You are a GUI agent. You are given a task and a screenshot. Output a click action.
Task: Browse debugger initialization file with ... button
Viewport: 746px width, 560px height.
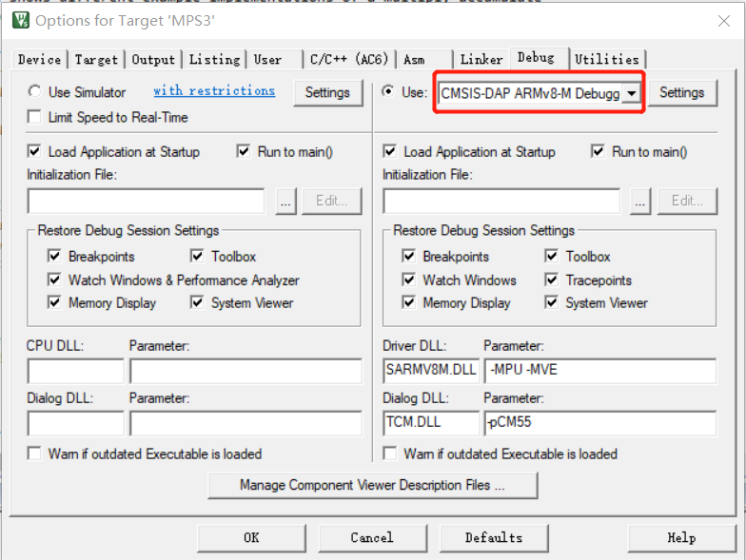[640, 202]
